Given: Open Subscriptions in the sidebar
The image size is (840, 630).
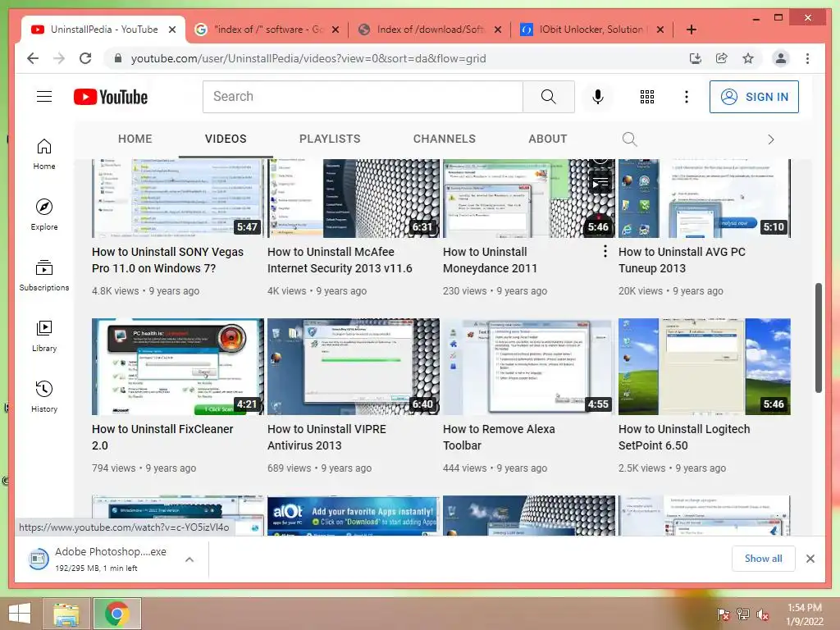Looking at the screenshot, I should click(44, 276).
